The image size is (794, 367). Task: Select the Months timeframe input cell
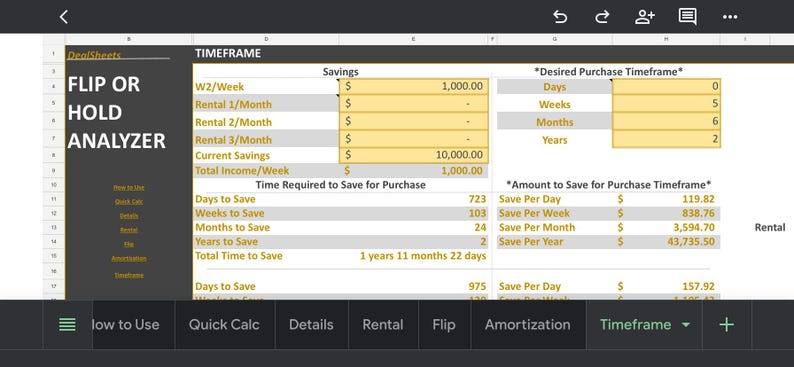[x=666, y=121]
